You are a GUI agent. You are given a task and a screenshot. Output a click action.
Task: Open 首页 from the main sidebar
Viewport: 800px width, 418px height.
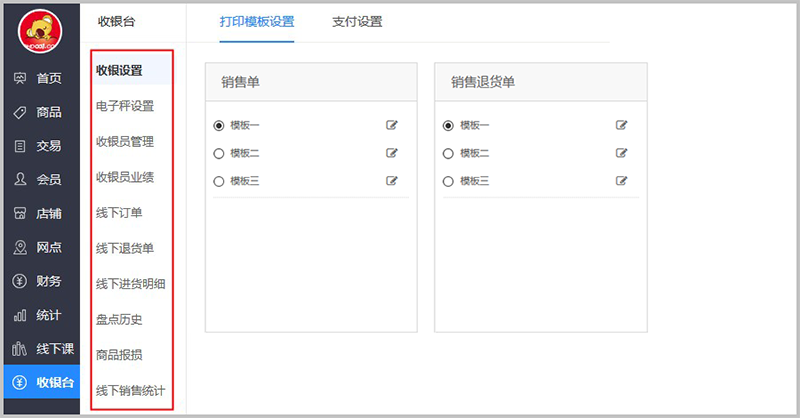tap(40, 78)
